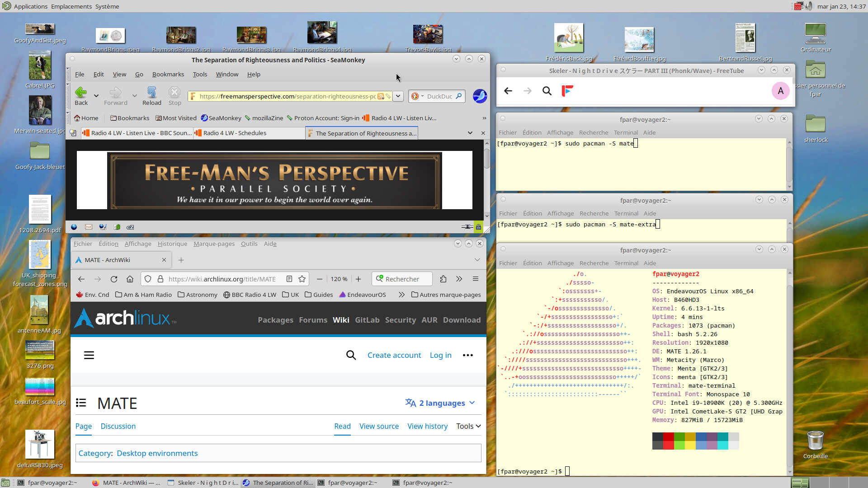Click Firefox reload page icon
Image resolution: width=868 pixels, height=488 pixels.
(114, 279)
